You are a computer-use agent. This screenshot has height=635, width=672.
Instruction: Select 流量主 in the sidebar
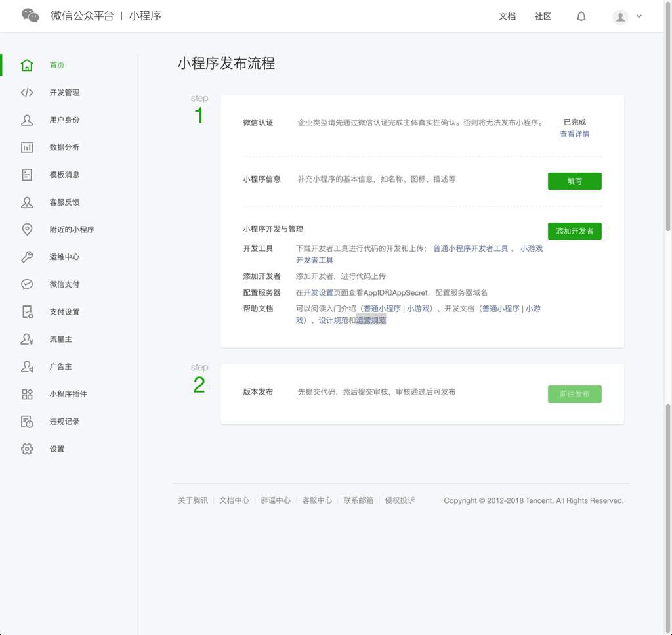pyautogui.click(x=60, y=339)
